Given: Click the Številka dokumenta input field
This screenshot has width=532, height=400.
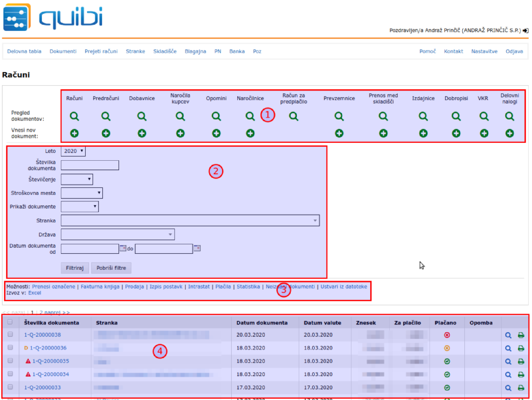Looking at the screenshot, I should tap(90, 165).
